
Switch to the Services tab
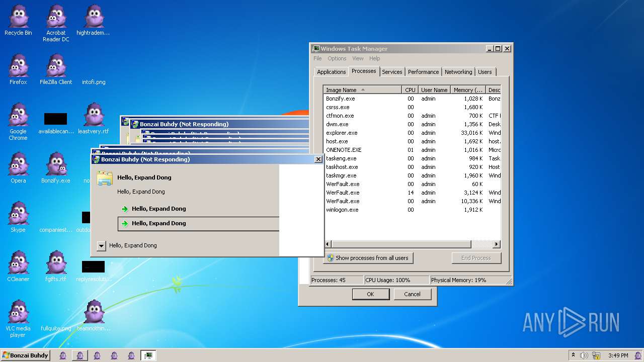(x=392, y=72)
